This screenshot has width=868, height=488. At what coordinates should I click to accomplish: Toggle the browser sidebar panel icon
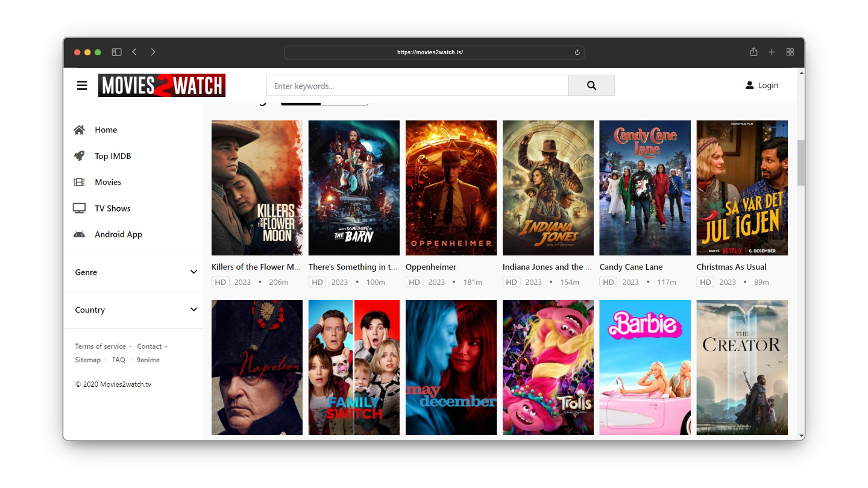point(117,52)
